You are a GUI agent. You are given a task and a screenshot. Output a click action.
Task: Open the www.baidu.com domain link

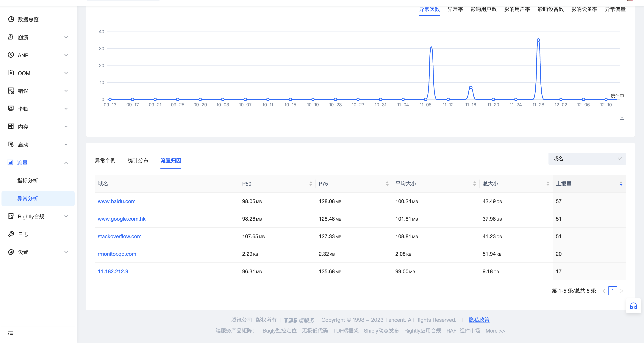(116, 201)
